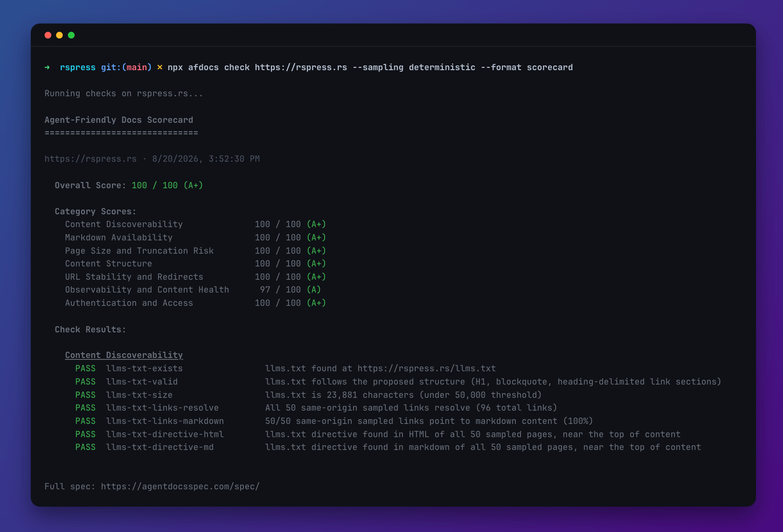Click the 'llms-txt-links-resolve' check name
783x532 pixels.
click(162, 408)
